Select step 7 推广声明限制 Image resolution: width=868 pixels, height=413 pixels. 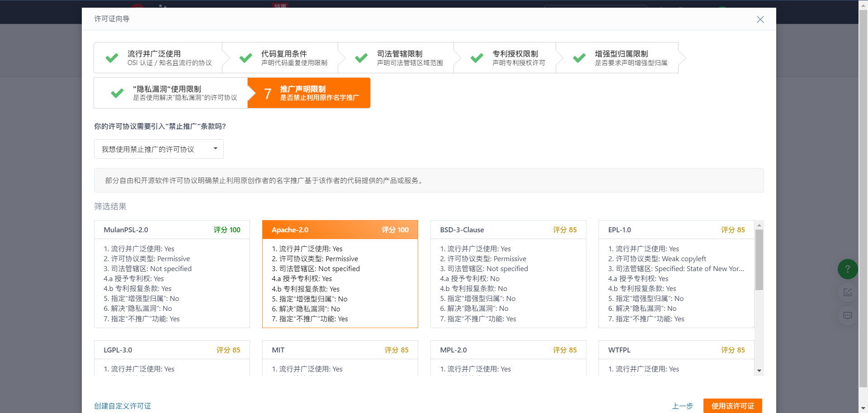pyautogui.click(x=309, y=93)
